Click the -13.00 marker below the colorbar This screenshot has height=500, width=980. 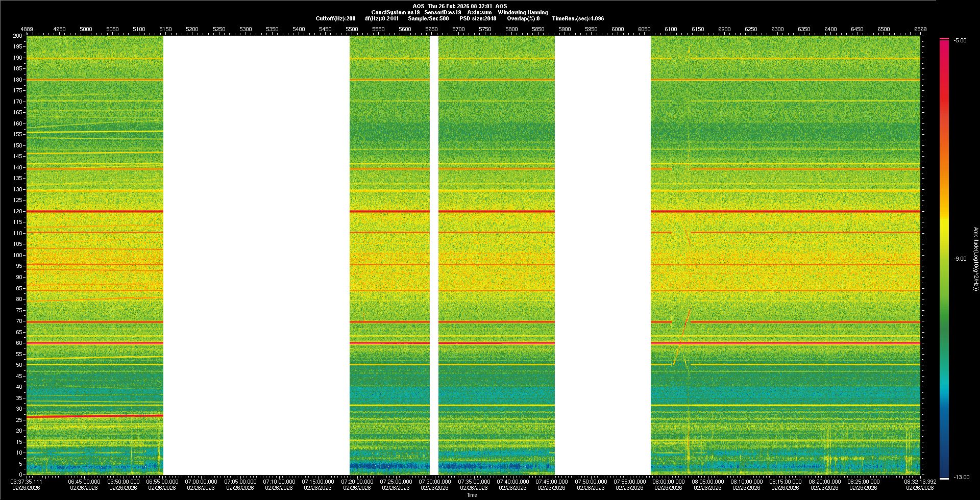coord(960,477)
